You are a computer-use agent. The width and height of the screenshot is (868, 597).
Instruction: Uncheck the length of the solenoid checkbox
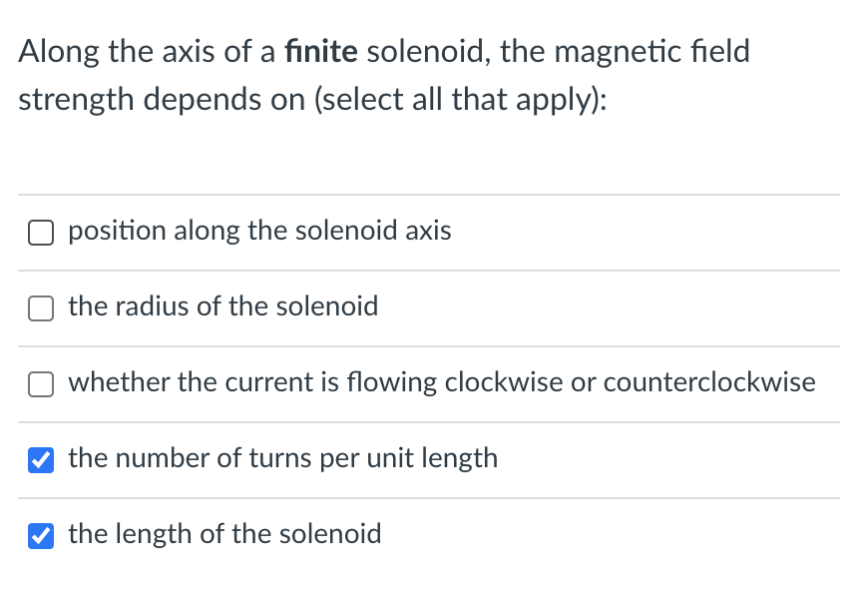(41, 536)
